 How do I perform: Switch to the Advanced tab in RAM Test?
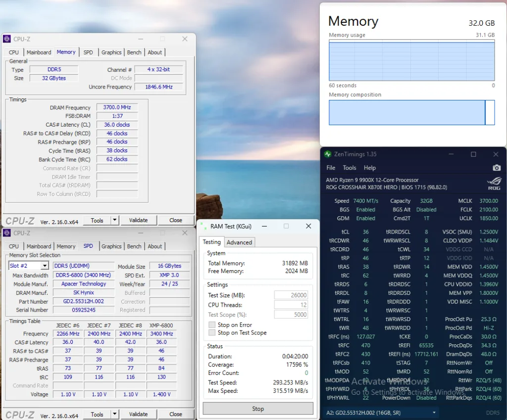(240, 242)
